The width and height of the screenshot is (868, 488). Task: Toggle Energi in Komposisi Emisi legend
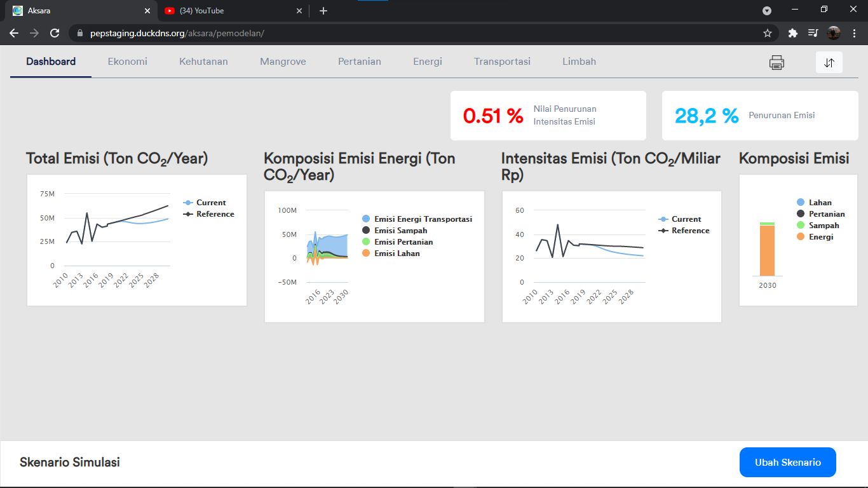coord(815,237)
